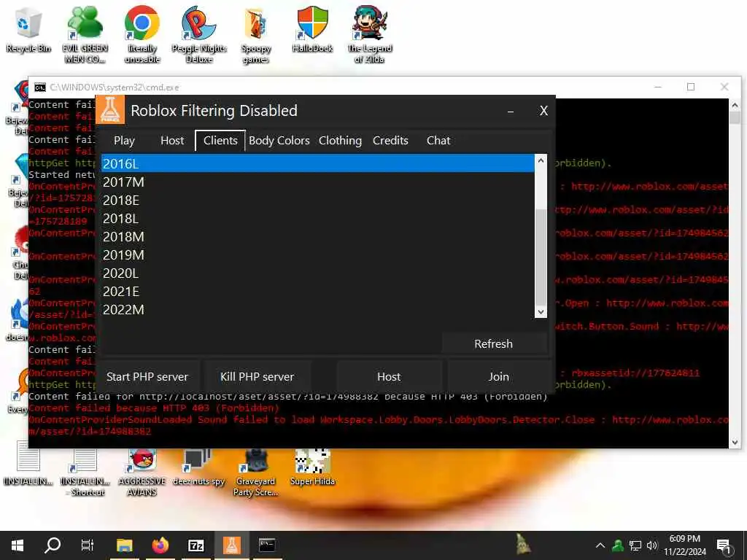Click Start PHP server
Screen dimensions: 747x560
147,377
